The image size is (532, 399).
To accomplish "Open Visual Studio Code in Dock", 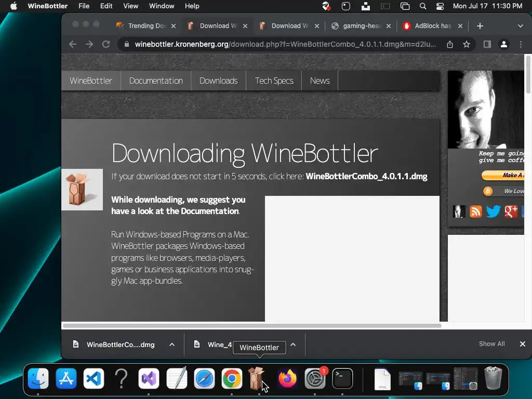I will (x=94, y=378).
